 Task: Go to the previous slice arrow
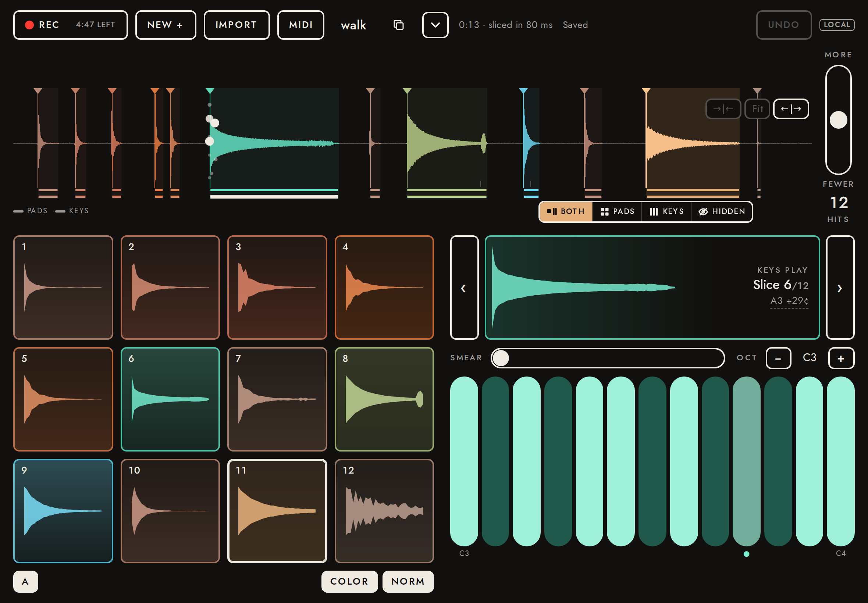[x=464, y=288]
